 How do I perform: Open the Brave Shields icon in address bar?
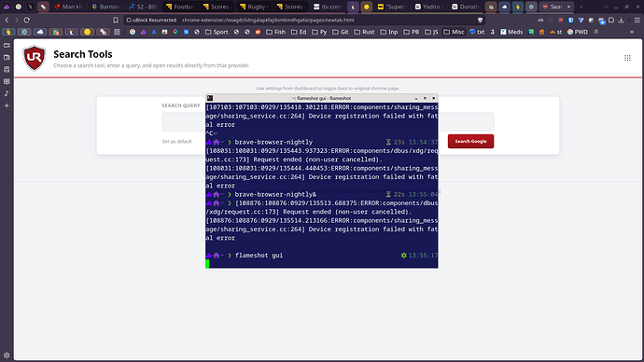tap(480, 20)
